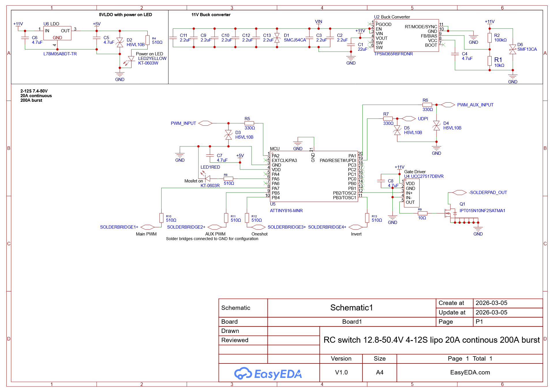Click the PWM_INPUT net port symbol
554x392 pixels.
click(205, 123)
